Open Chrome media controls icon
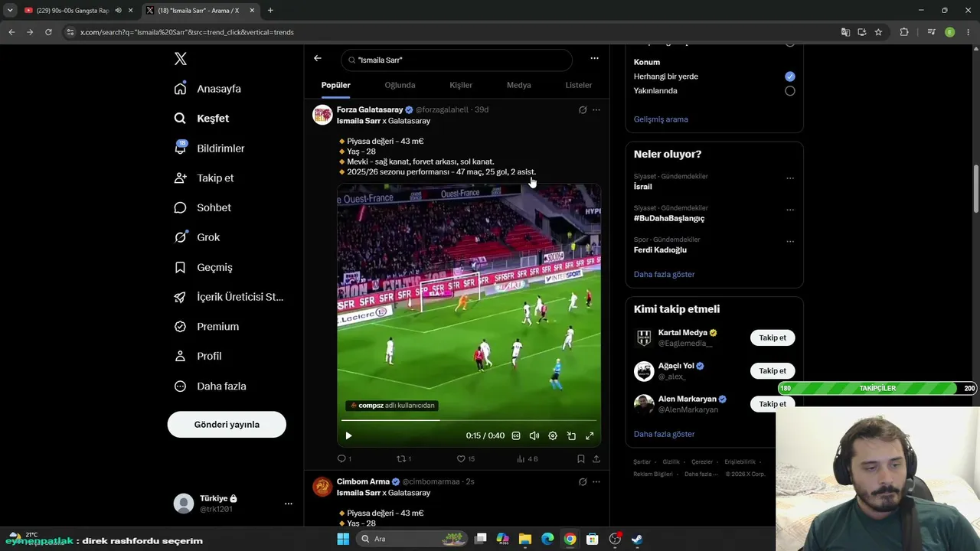Image resolution: width=980 pixels, height=551 pixels. pyautogui.click(x=931, y=32)
